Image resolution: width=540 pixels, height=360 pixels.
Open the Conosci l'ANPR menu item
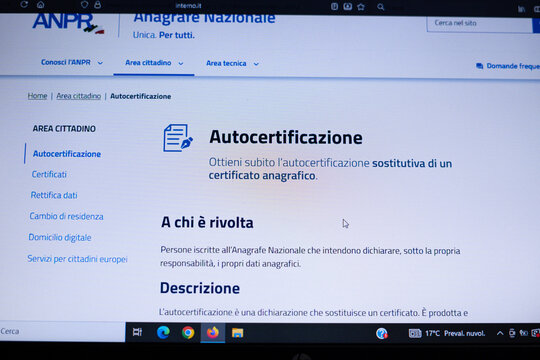tap(66, 62)
